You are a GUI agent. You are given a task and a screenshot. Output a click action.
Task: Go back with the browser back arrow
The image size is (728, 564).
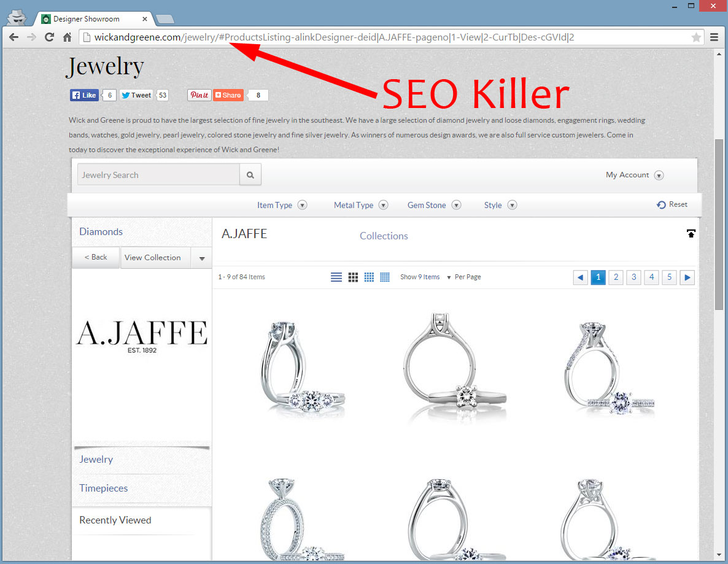click(14, 37)
